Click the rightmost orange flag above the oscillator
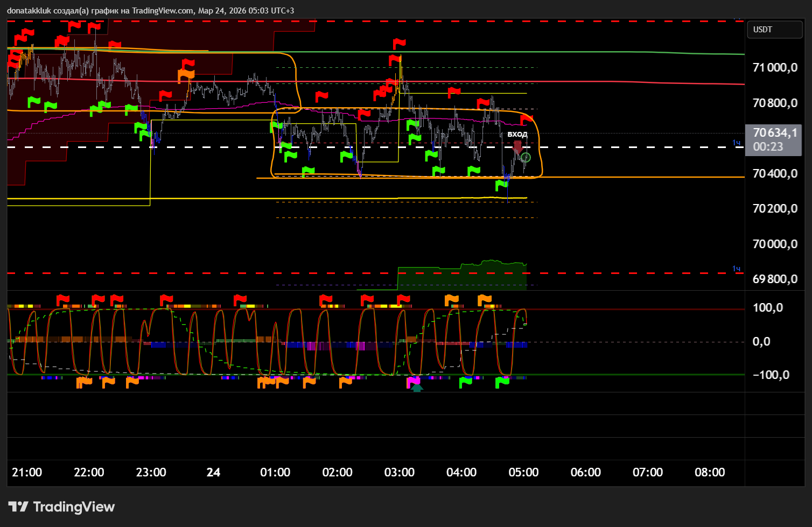 coord(484,300)
